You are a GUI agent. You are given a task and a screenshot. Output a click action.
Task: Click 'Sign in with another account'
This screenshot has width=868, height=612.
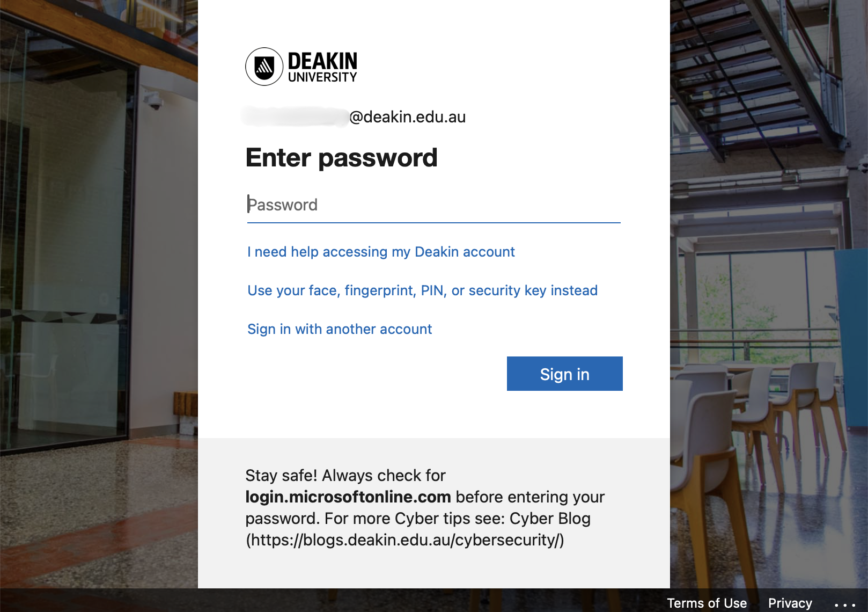click(x=339, y=329)
